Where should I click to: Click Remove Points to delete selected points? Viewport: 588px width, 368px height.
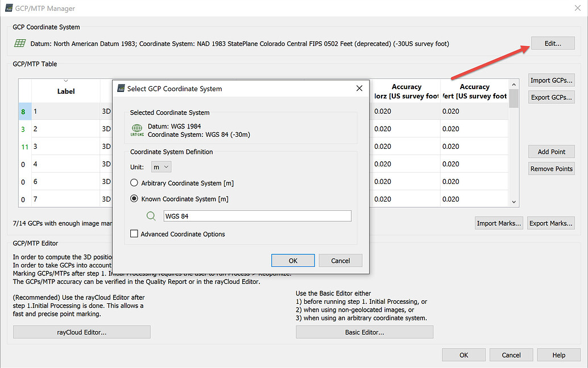click(x=551, y=168)
